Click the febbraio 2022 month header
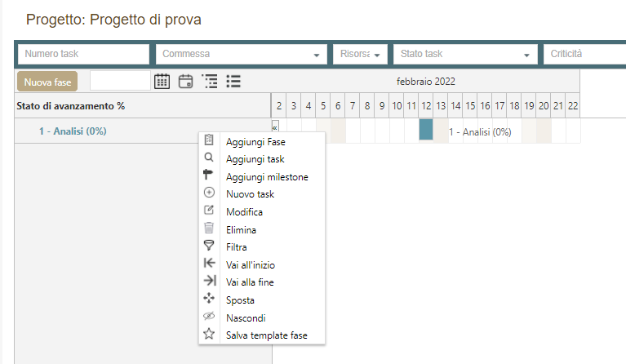Screen dimensions: 626x364 pos(425,82)
